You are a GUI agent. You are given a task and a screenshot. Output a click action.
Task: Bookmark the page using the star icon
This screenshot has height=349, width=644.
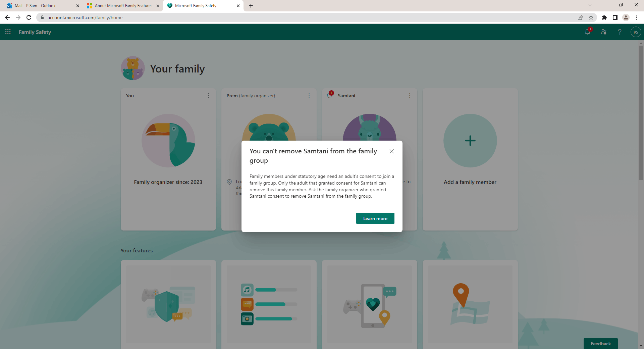click(591, 17)
